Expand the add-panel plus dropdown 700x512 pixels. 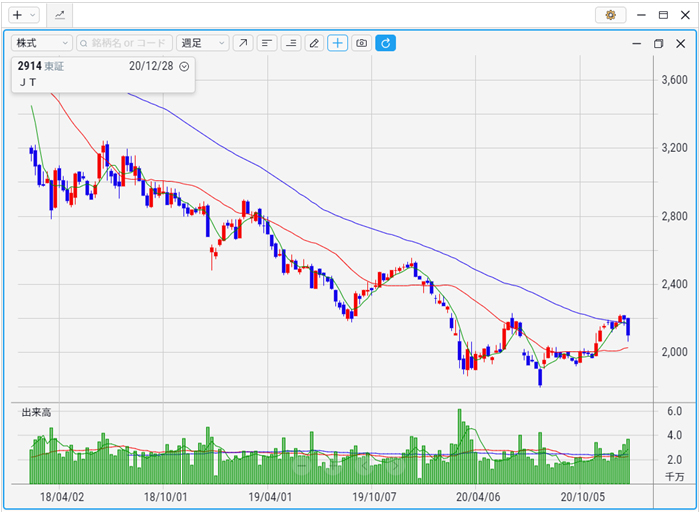tap(22, 15)
